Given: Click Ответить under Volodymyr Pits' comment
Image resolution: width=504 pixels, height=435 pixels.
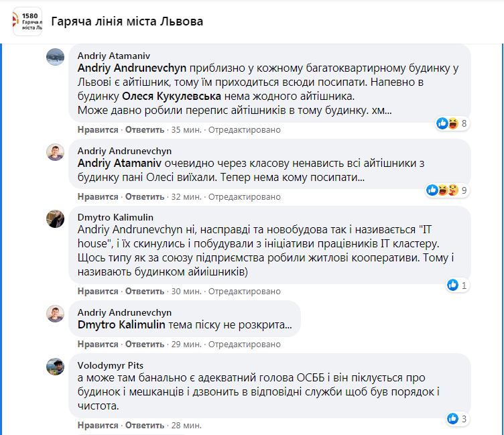Looking at the screenshot, I should (x=145, y=425).
